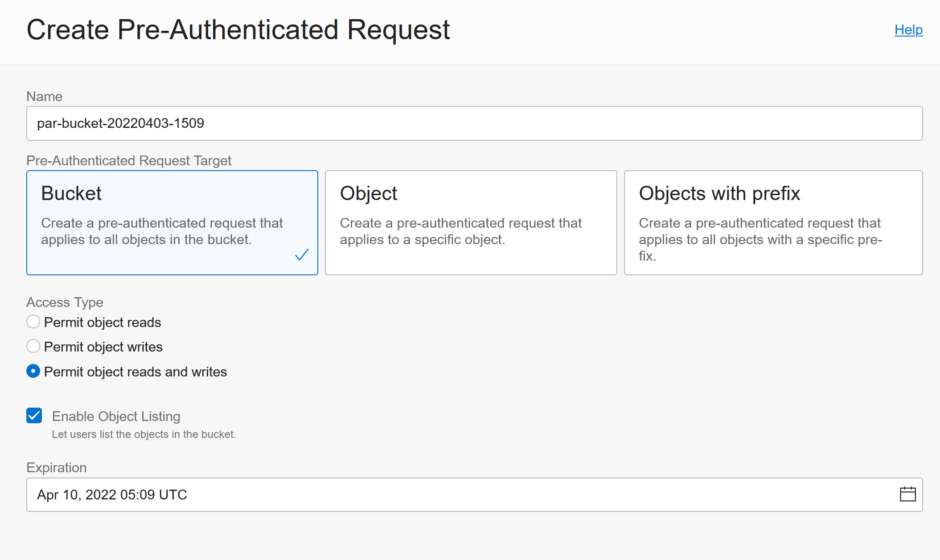
Task: Click the Expiration date input field
Action: click(474, 495)
